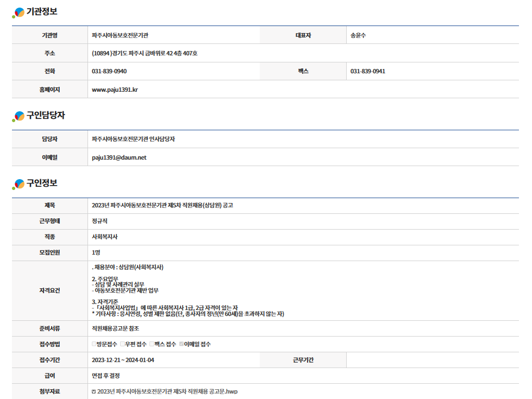This screenshot has width=532, height=399.
Task: Check the 우편 접수 checkbox
Action: [122, 344]
